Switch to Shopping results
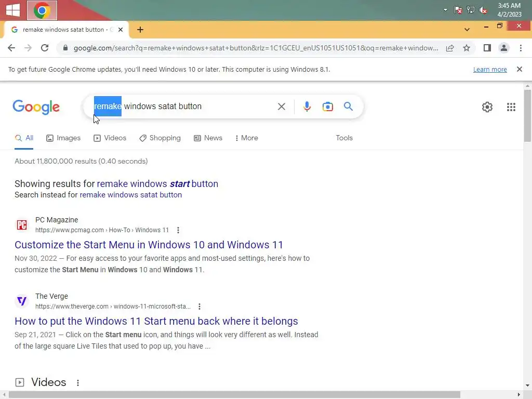Viewport: 532px width, 399px height. point(160,138)
